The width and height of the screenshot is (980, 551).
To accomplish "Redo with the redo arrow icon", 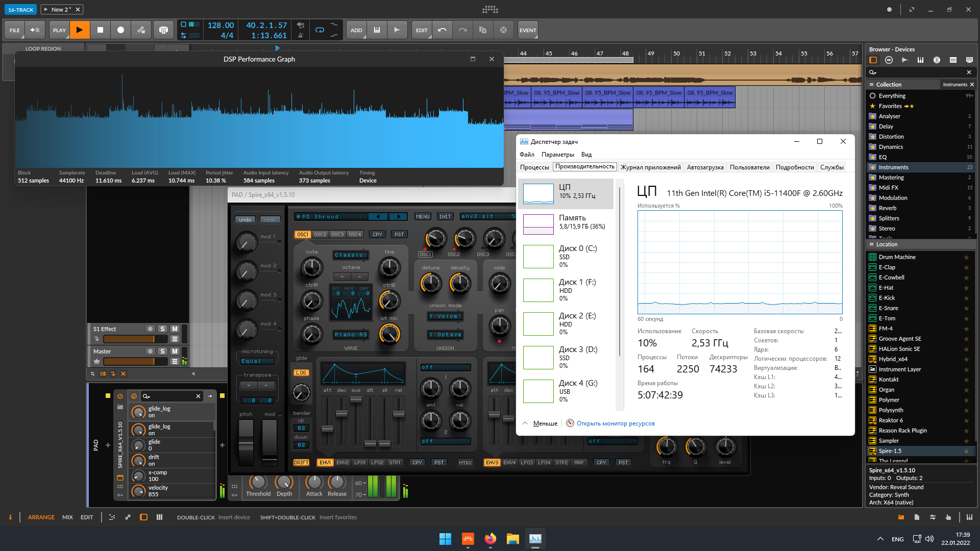I will (x=462, y=30).
